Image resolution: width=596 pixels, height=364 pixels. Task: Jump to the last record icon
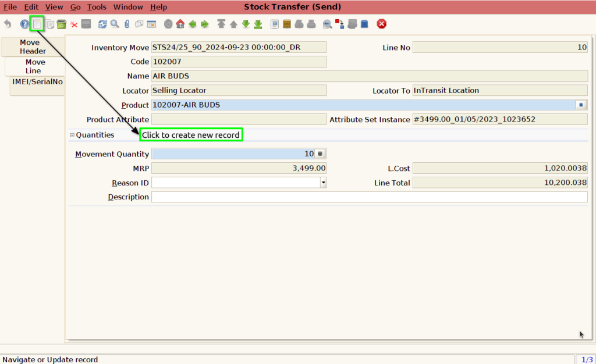pos(258,24)
